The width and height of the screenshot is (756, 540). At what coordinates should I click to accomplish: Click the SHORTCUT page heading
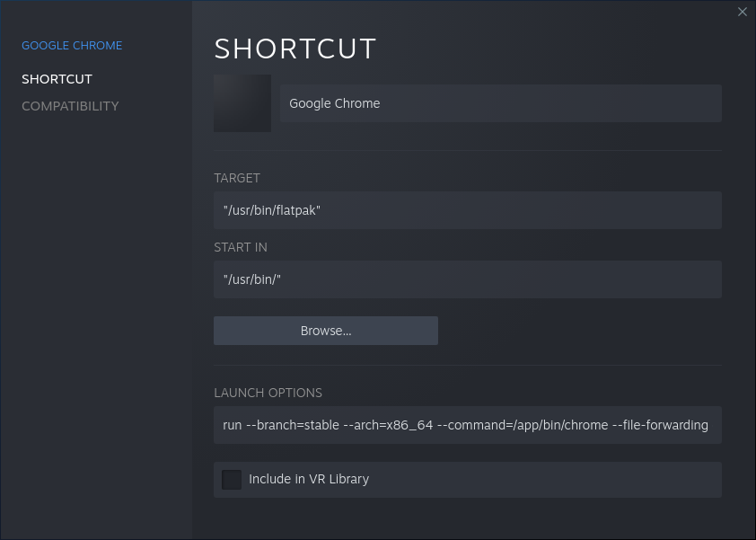coord(295,49)
